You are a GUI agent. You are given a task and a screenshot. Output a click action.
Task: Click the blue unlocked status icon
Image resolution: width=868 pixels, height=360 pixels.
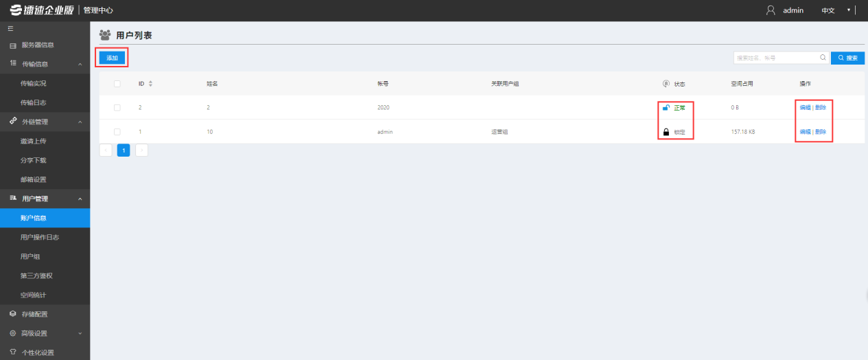click(x=665, y=108)
